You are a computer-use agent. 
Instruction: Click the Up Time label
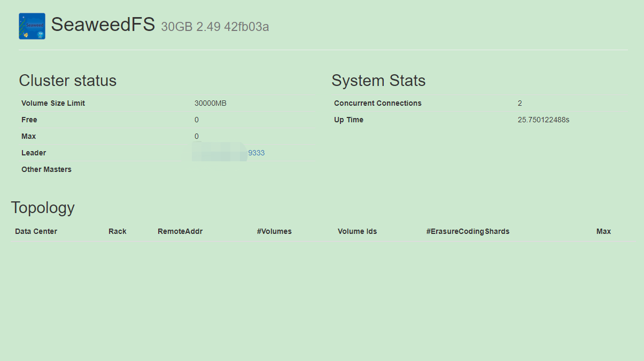coord(348,120)
